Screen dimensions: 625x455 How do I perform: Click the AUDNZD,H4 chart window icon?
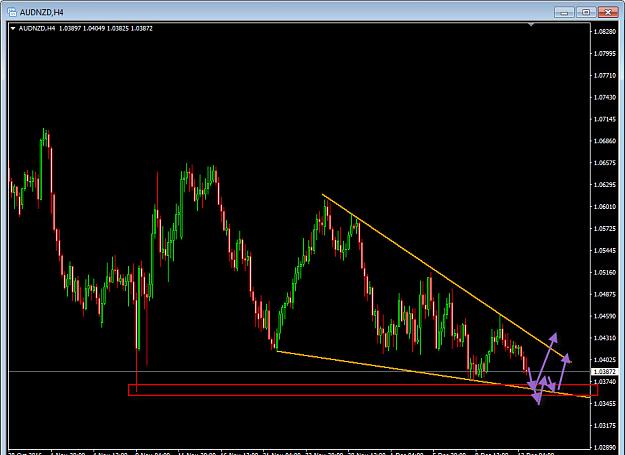[x=12, y=12]
